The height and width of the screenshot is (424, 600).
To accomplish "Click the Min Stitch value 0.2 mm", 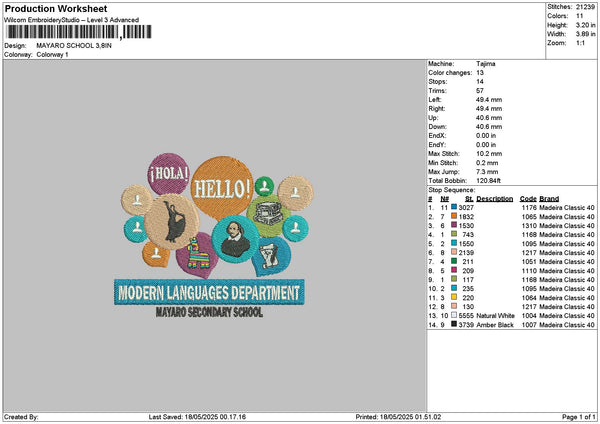I will tap(487, 163).
